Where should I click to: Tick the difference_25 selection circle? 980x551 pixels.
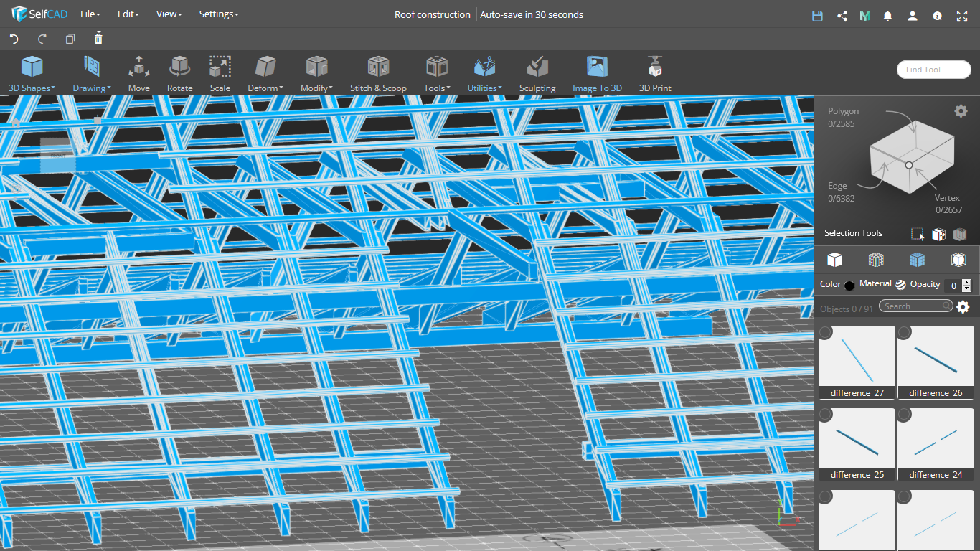pos(826,415)
